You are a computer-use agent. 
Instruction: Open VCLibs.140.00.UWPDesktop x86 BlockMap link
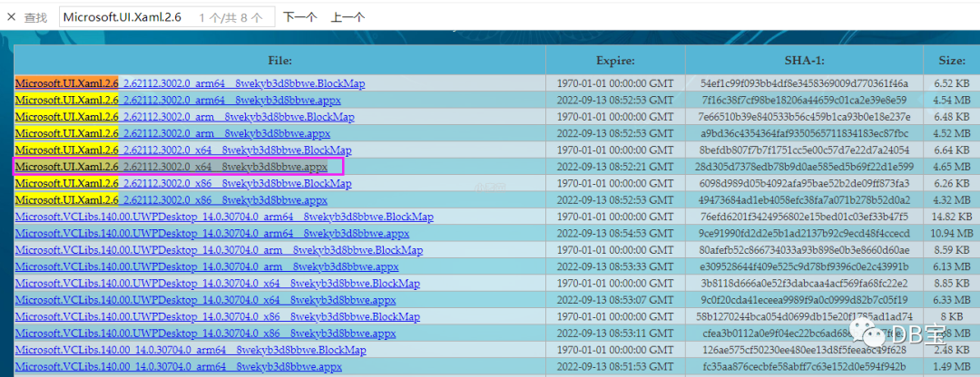pos(218,317)
